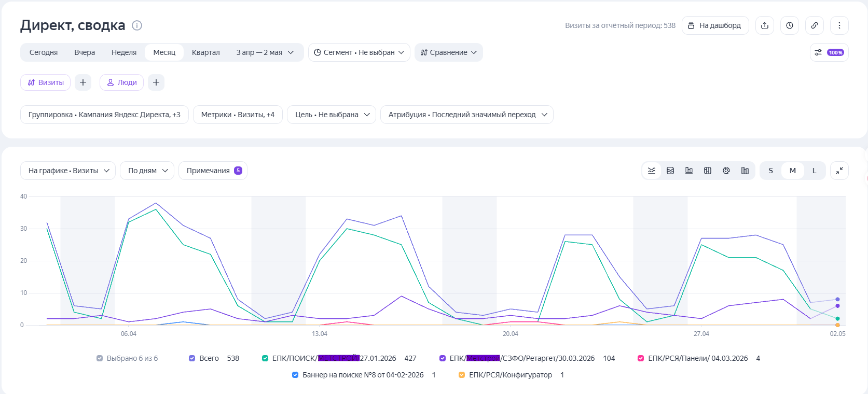Expand the "Сравнение" dropdown
The image size is (868, 394).
449,52
